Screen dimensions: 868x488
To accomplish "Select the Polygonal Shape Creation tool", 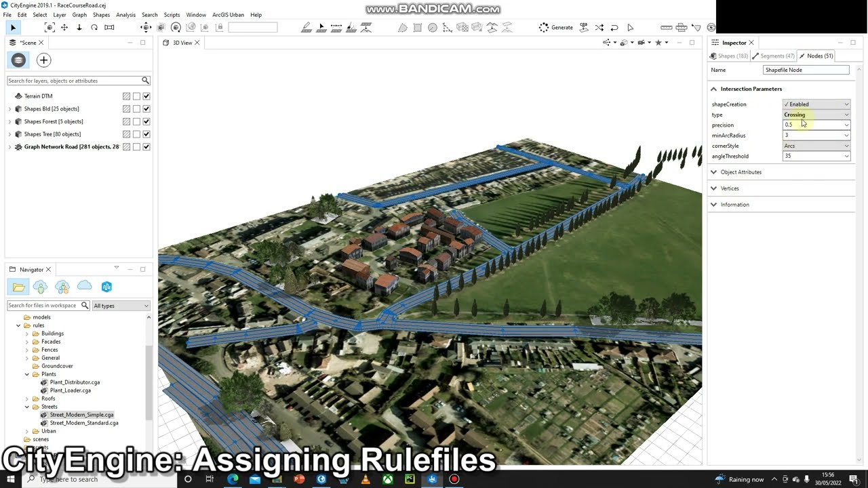I will tap(403, 28).
